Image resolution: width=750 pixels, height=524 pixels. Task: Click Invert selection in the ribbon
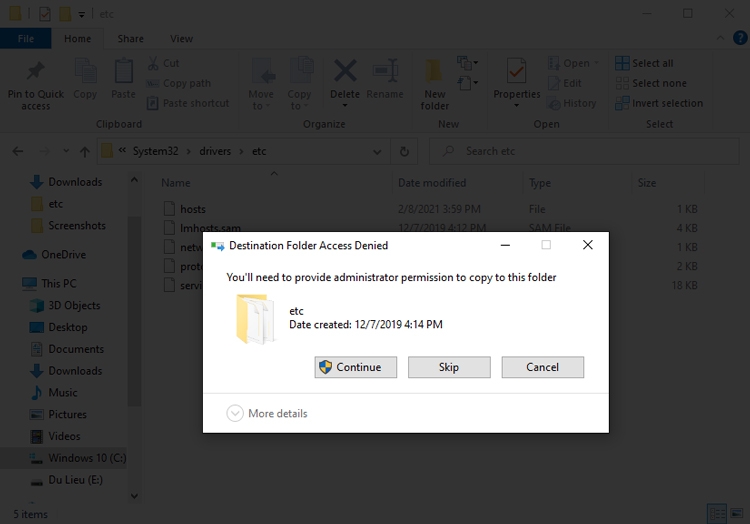pos(659,103)
